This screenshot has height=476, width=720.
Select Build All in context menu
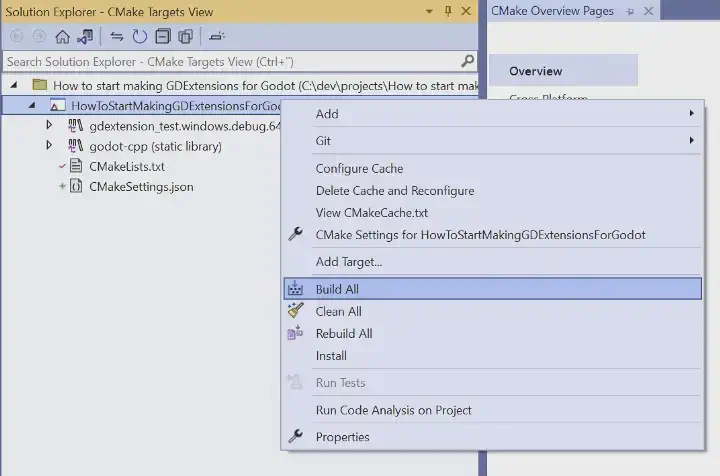pos(493,289)
